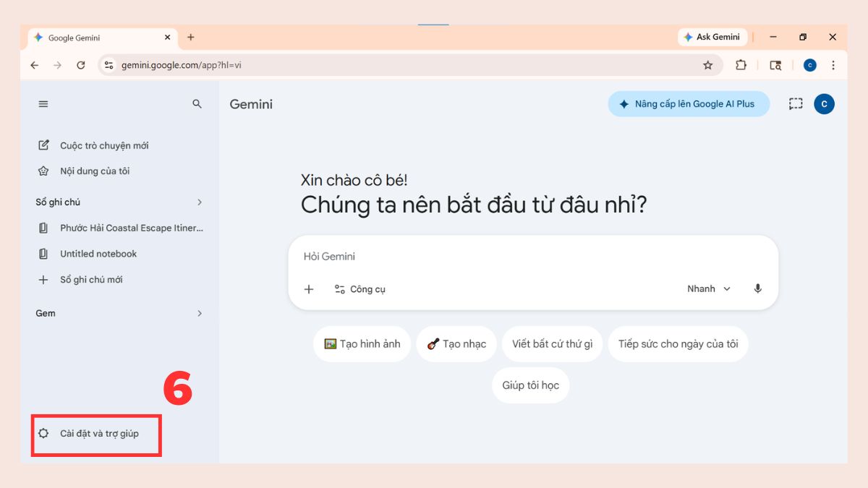Restore down the Chrome window
868x488 pixels.
803,37
